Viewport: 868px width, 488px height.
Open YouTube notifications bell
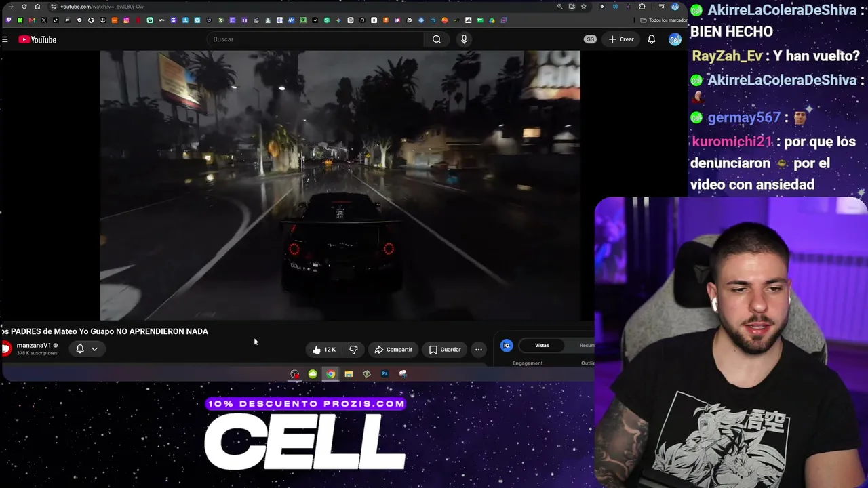click(x=651, y=39)
